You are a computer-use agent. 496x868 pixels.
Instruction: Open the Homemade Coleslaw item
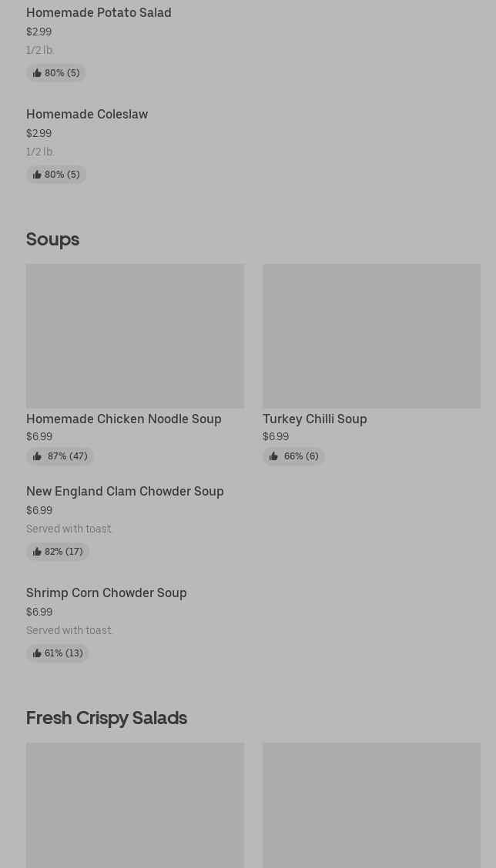(87, 114)
